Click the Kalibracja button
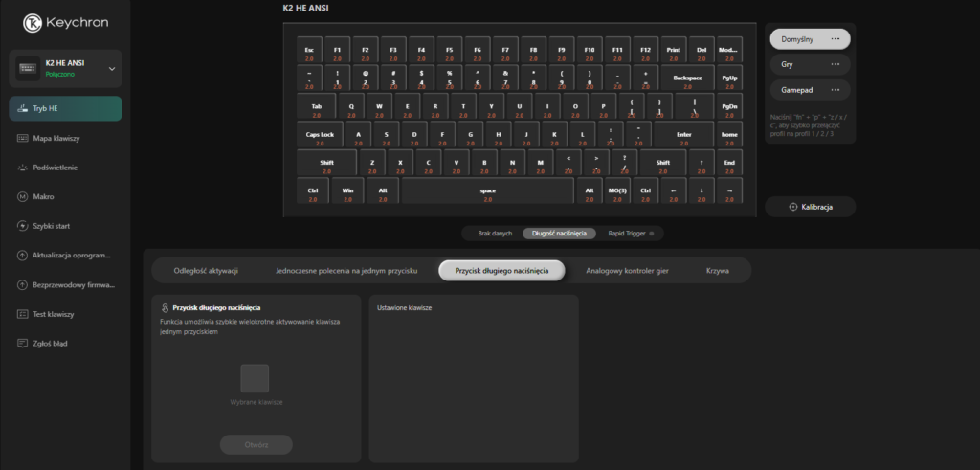The width and height of the screenshot is (980, 470). coord(810,207)
